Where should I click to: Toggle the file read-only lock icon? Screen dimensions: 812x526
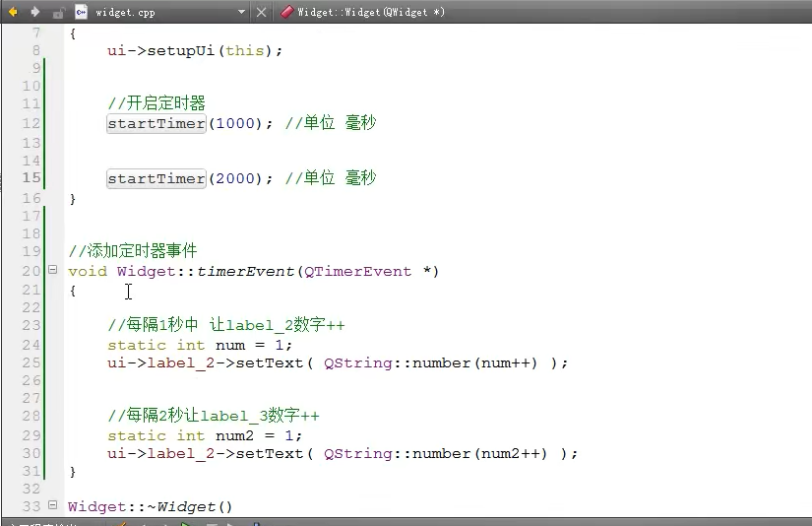pos(58,13)
